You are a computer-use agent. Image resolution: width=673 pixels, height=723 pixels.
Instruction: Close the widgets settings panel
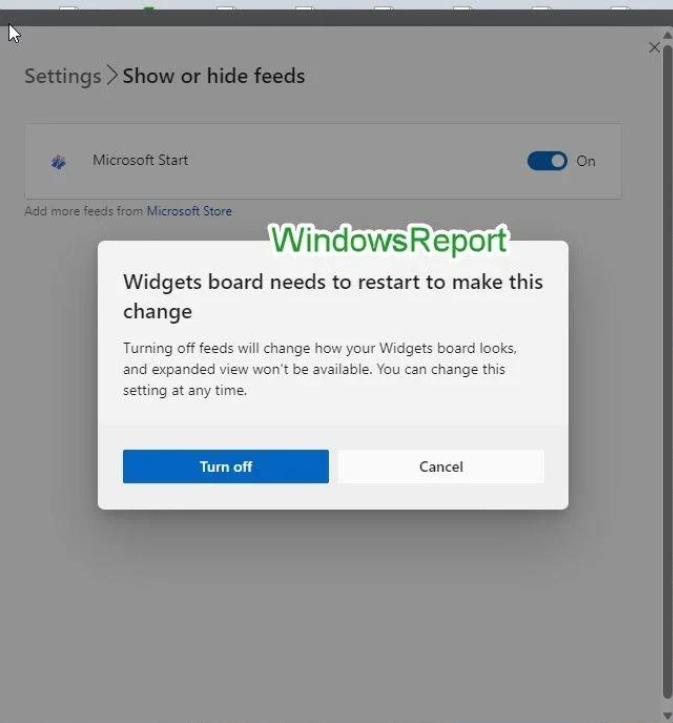[x=654, y=47]
